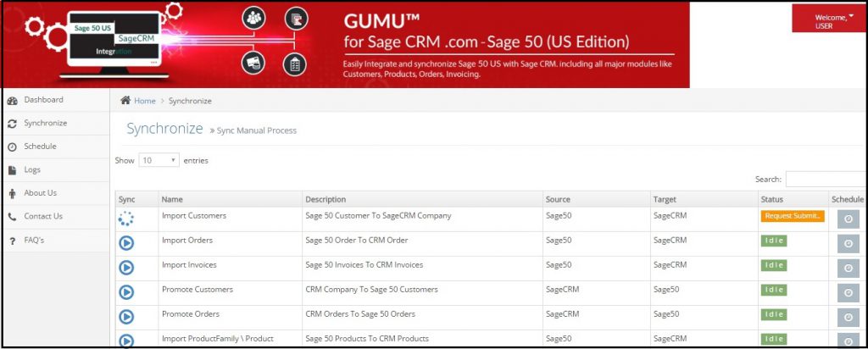
Task: Open schedule clock for Import Customers
Action: click(848, 219)
